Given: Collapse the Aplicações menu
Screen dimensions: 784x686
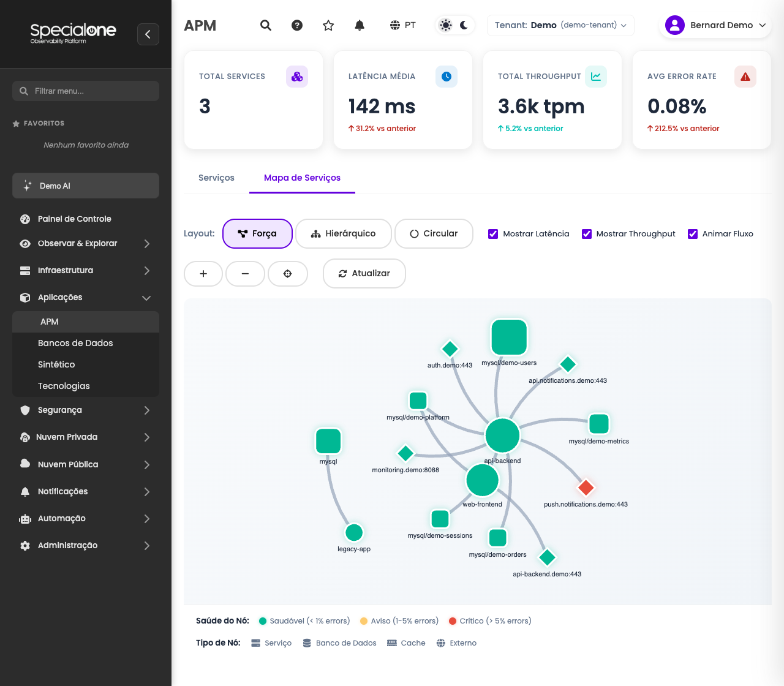Looking at the screenshot, I should 86,297.
